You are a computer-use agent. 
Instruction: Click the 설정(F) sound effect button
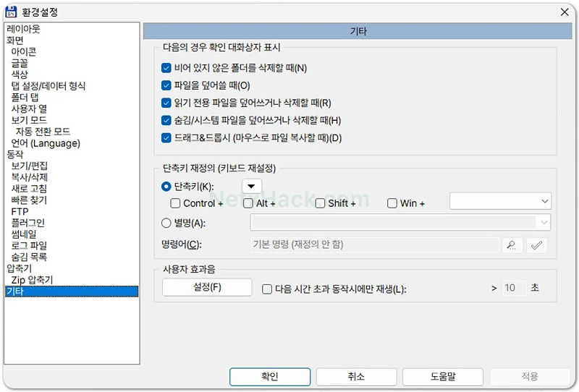point(207,287)
